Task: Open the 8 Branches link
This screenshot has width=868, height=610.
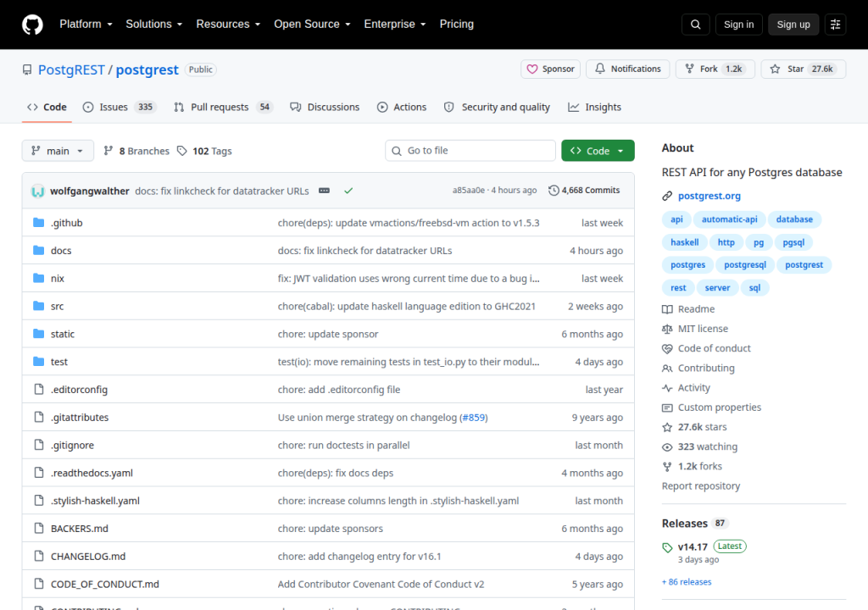Action: click(x=136, y=151)
